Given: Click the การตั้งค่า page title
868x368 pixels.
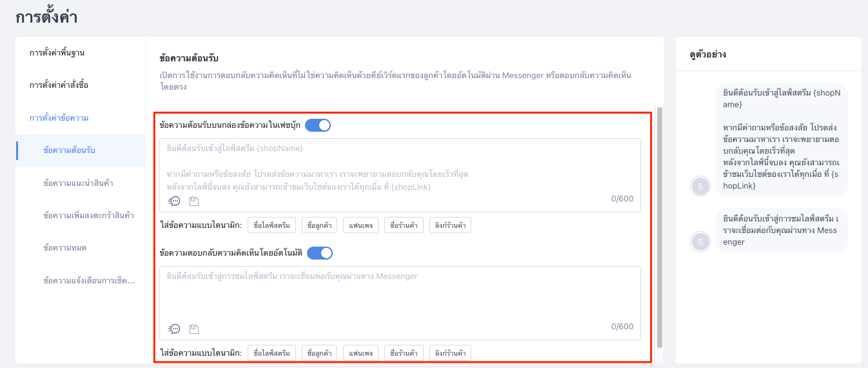Looking at the screenshot, I should [46, 17].
